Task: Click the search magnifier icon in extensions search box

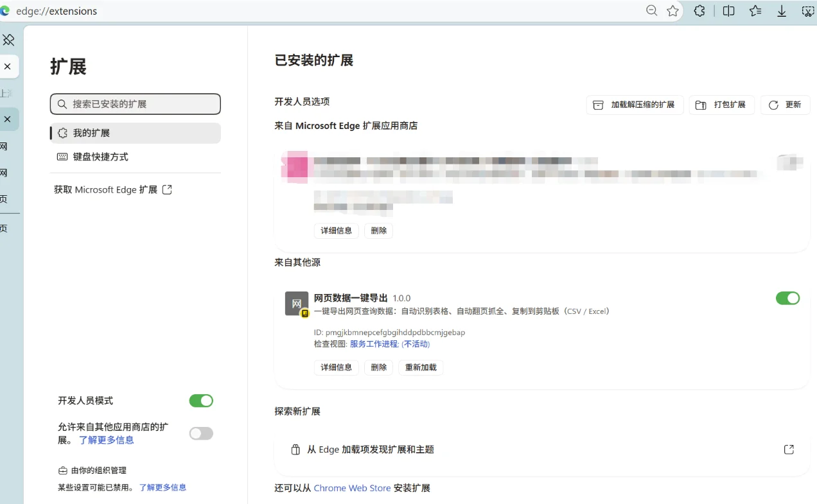Action: tap(62, 104)
